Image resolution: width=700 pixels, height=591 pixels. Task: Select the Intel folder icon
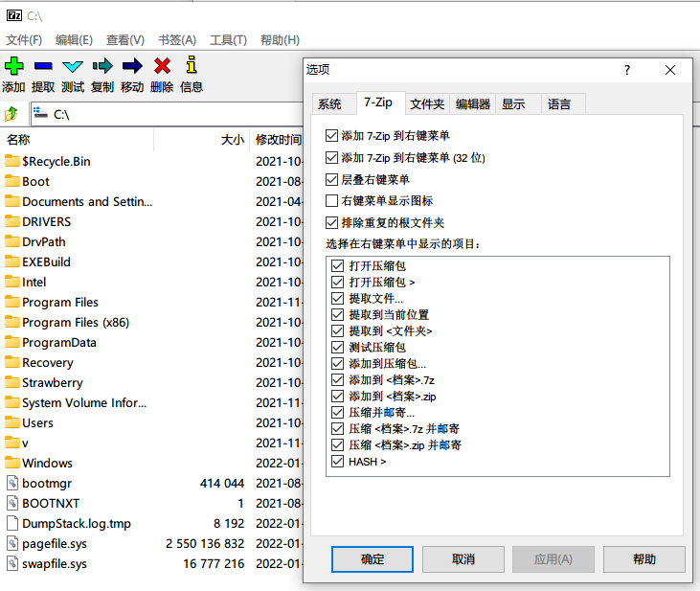click(x=12, y=282)
